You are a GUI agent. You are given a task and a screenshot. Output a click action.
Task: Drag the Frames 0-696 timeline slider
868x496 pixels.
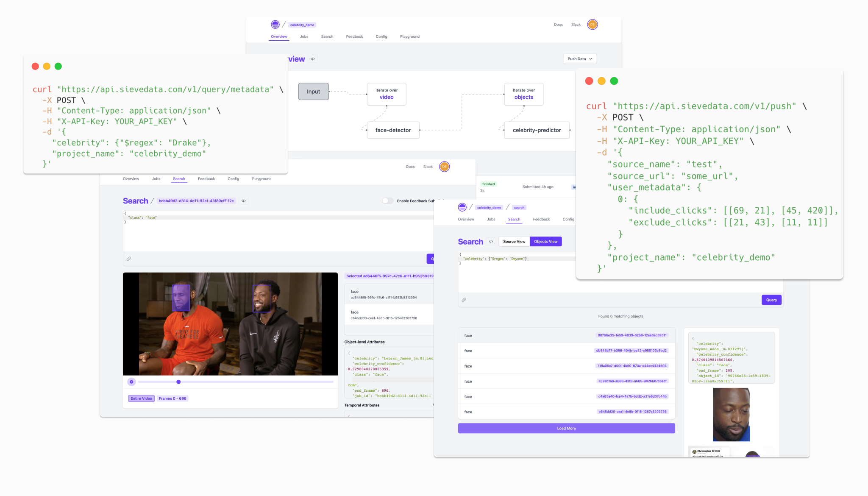[179, 382]
